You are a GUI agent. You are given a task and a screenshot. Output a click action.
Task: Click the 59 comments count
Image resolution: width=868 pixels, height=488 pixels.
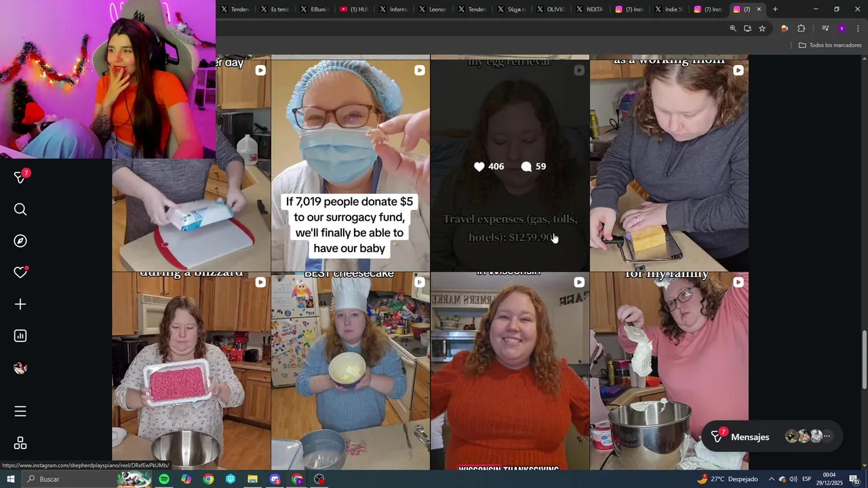pos(533,167)
